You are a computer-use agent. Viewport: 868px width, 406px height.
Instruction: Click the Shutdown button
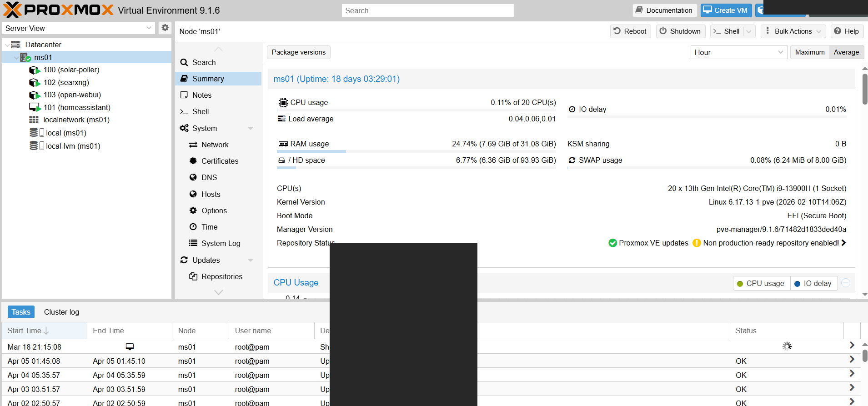[x=681, y=31]
